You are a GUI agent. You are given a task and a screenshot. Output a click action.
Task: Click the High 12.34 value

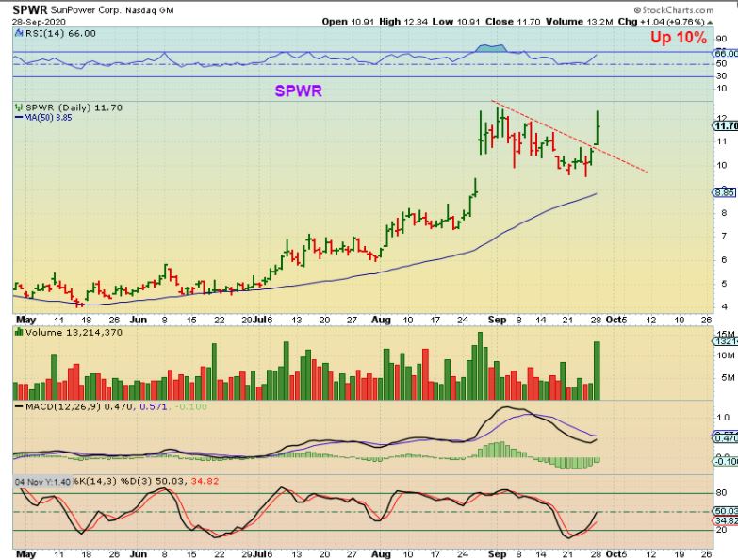(x=403, y=22)
